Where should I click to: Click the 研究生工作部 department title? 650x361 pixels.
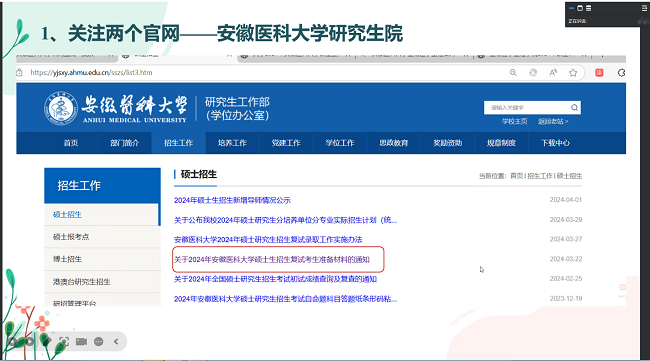tap(237, 102)
